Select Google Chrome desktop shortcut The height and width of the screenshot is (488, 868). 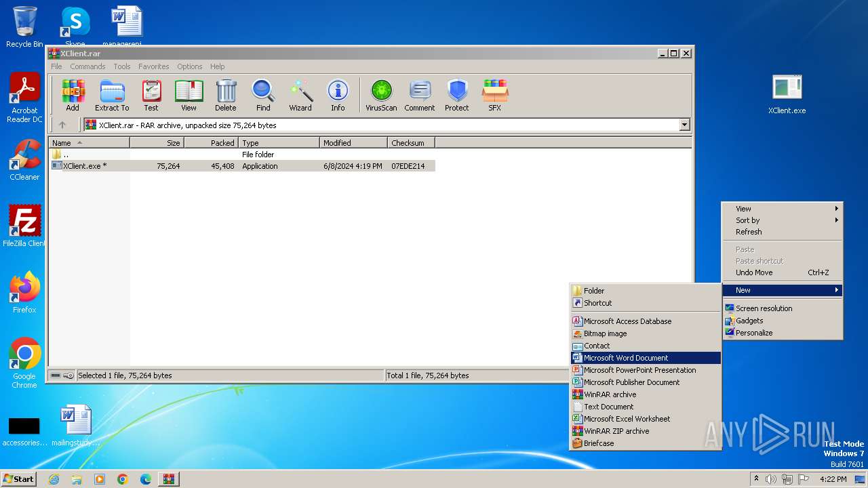pos(24,363)
